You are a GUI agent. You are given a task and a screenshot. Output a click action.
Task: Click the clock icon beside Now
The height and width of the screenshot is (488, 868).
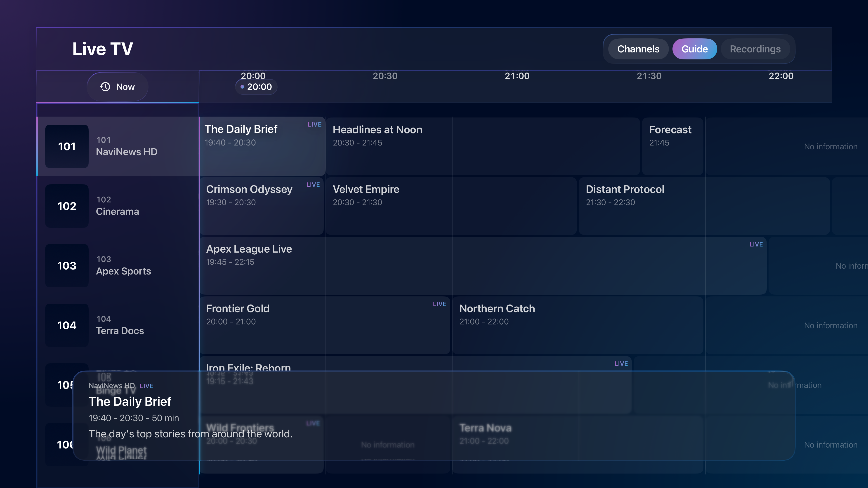(x=105, y=87)
